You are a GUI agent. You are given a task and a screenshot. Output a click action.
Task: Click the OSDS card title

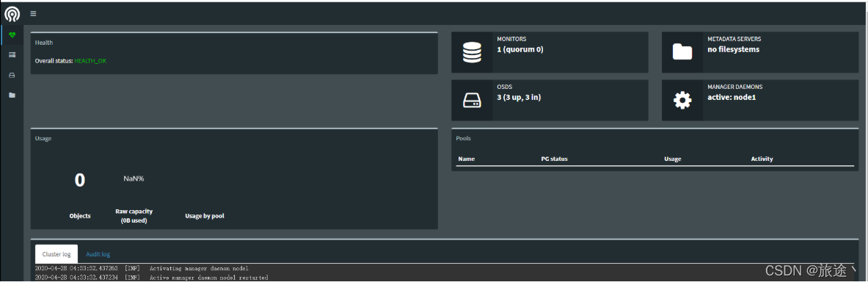coord(504,87)
